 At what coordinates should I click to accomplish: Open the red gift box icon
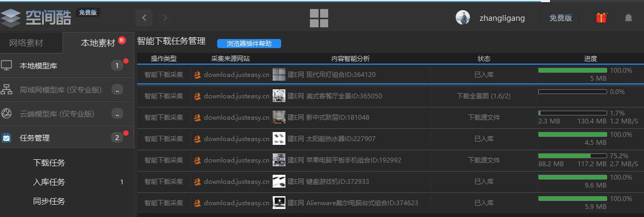coord(601,18)
